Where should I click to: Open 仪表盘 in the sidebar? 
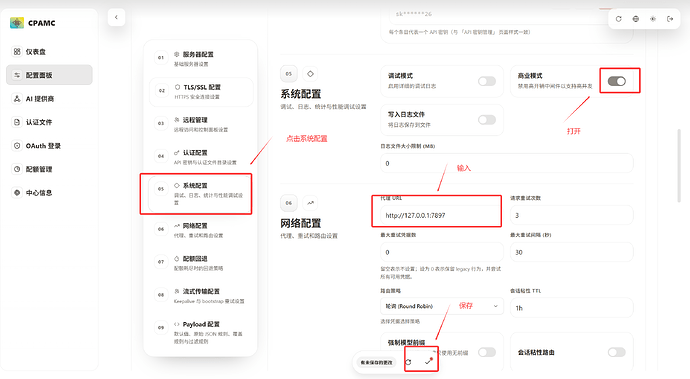[x=49, y=52]
